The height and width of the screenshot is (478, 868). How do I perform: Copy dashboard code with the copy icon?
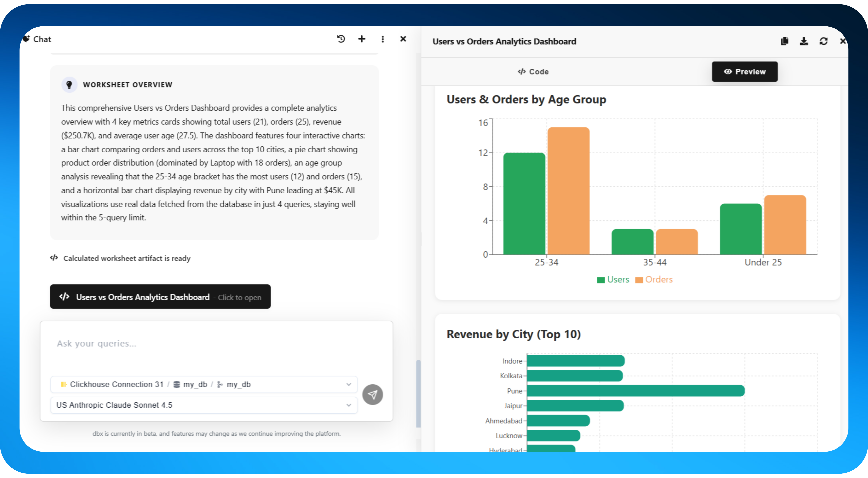pyautogui.click(x=784, y=41)
